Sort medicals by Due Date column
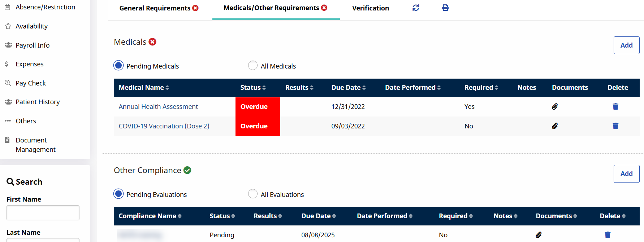Screen dimensions: 644x242 (349, 88)
